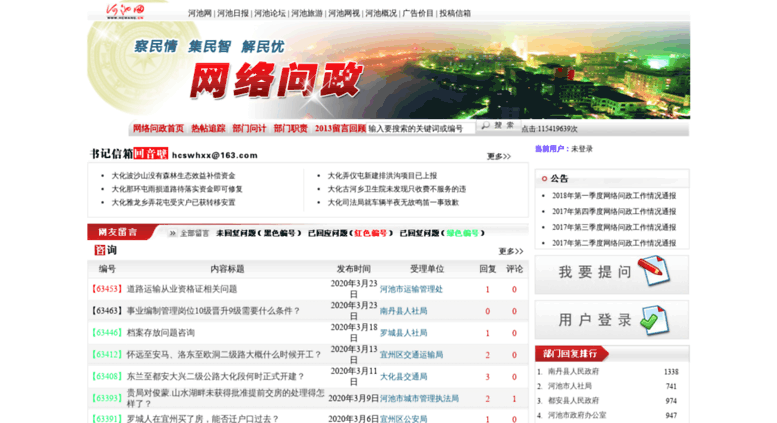Open department 河池市运输管理处

(411, 289)
